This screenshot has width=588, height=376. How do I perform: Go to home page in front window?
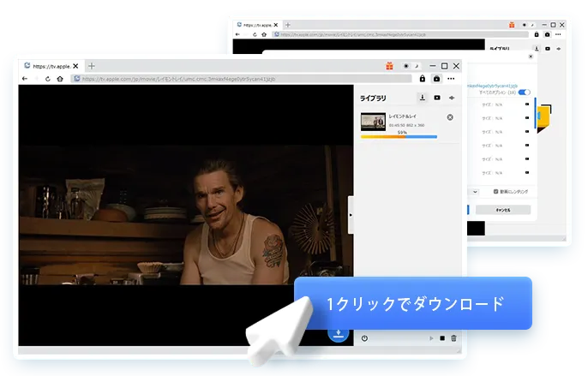(60, 79)
